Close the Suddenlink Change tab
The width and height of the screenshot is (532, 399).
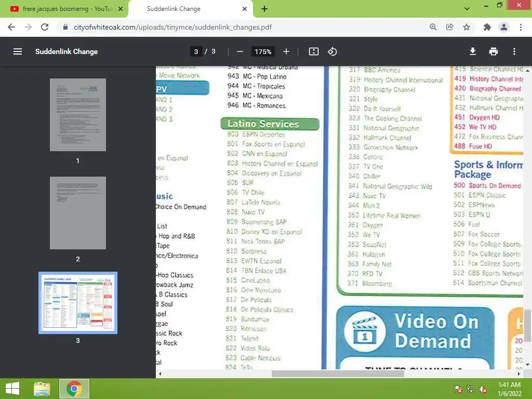point(245,9)
